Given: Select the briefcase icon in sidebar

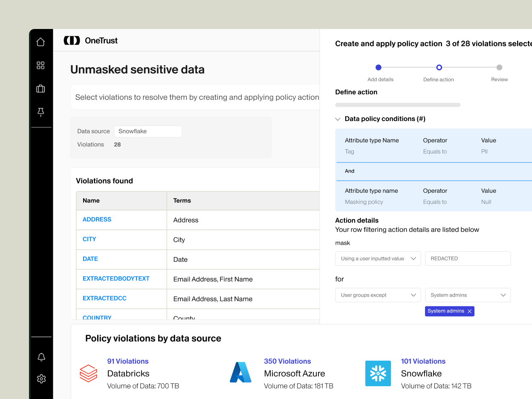Looking at the screenshot, I should click(40, 89).
